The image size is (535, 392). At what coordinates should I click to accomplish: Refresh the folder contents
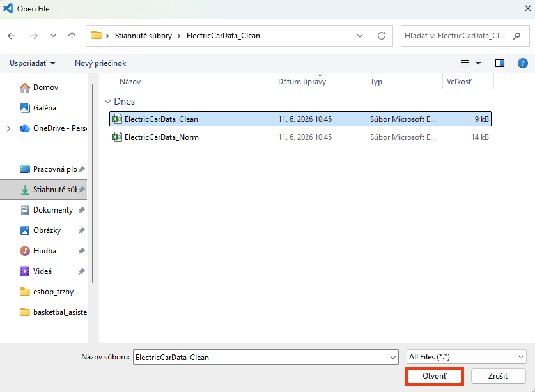point(382,36)
